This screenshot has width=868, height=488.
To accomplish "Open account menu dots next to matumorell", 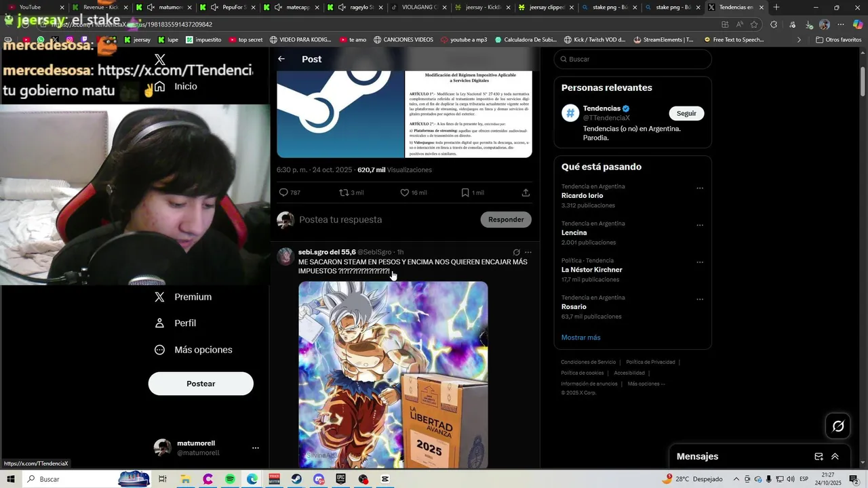I will pos(256,448).
